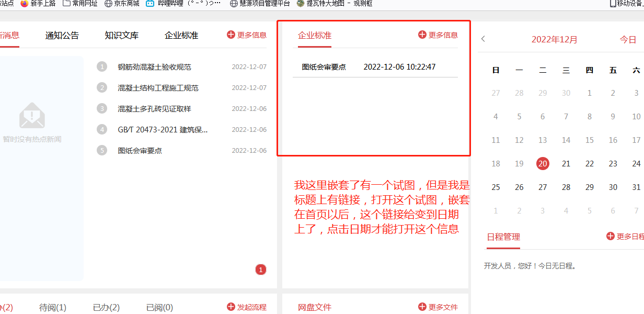Image resolution: width=644 pixels, height=314 pixels.
Task: Click the plus icon next to 发起流程
Action: (x=230, y=308)
